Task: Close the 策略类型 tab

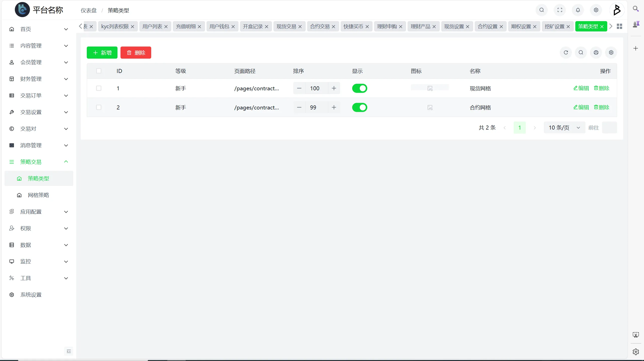Action: click(x=602, y=27)
